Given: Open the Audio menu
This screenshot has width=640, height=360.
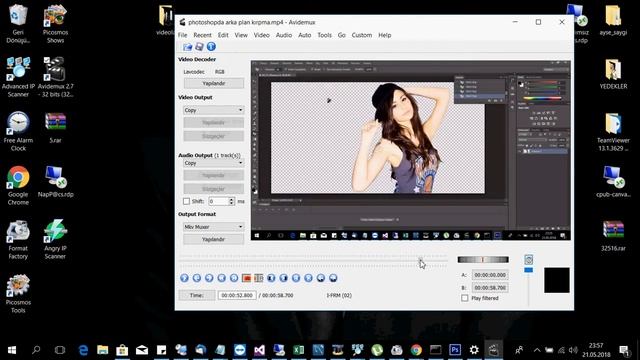Looking at the screenshot, I should tap(284, 35).
